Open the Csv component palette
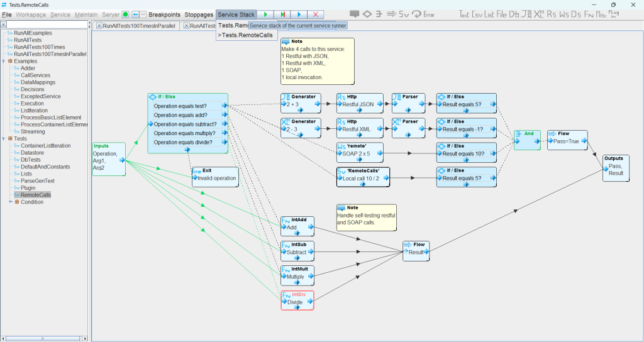The image size is (644, 342). pos(477,14)
